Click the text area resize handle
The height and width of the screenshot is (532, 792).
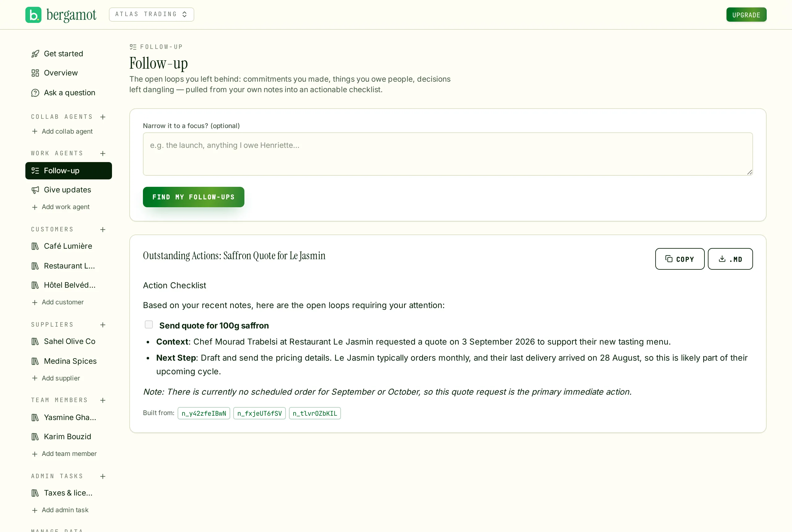click(750, 172)
